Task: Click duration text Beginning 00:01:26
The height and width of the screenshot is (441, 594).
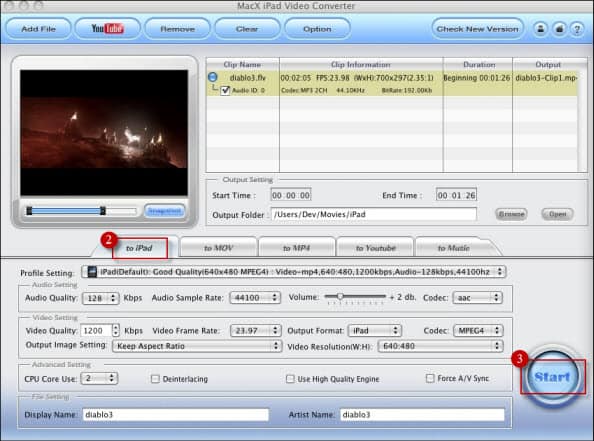Action: [477, 78]
